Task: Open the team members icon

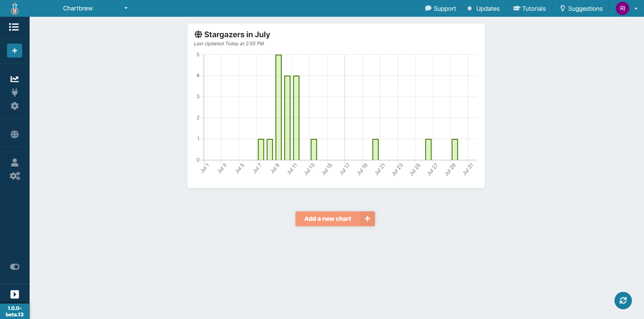Action: pyautogui.click(x=14, y=163)
